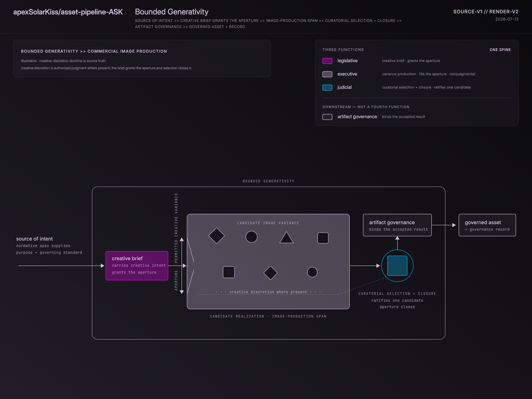Click the judicial blue legend swatch

tap(327, 87)
